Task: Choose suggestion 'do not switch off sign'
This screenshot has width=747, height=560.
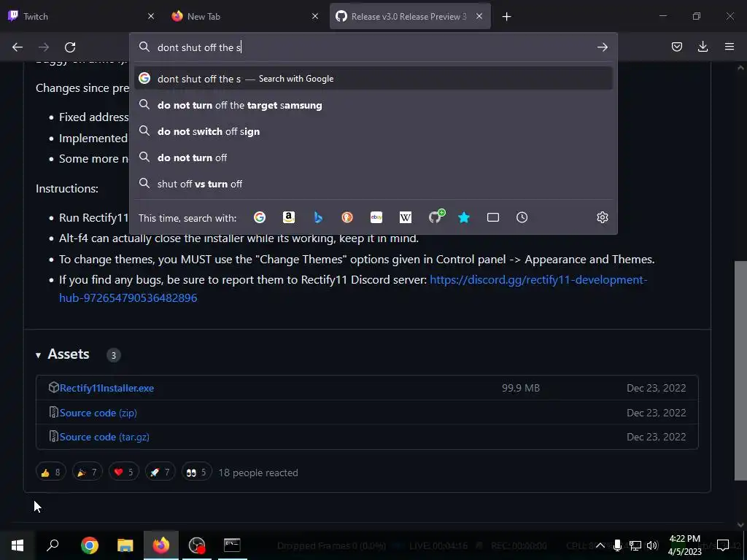Action: (373, 131)
